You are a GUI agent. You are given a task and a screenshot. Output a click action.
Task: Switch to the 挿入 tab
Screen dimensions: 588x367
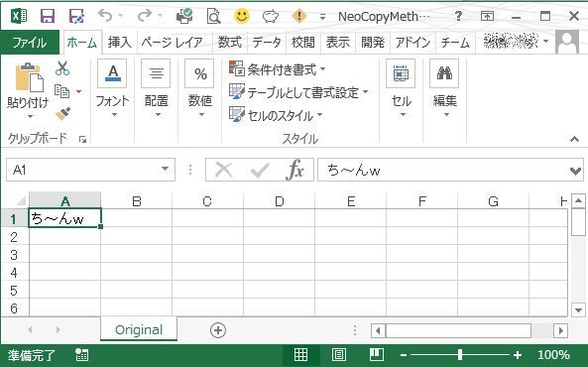coord(120,42)
